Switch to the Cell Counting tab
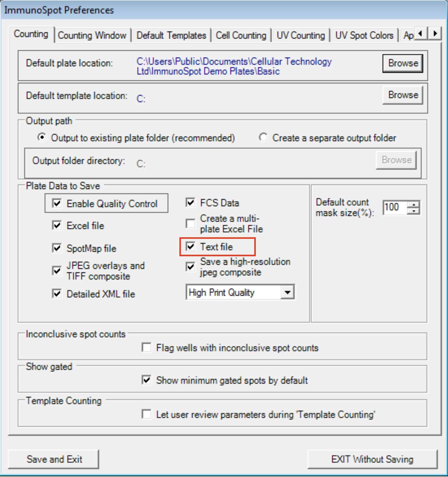 tap(241, 35)
